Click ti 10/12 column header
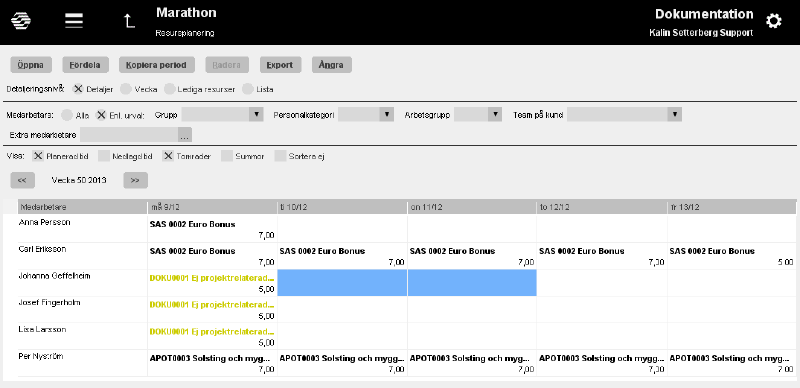Screen dimensions: 800x388 [342, 207]
